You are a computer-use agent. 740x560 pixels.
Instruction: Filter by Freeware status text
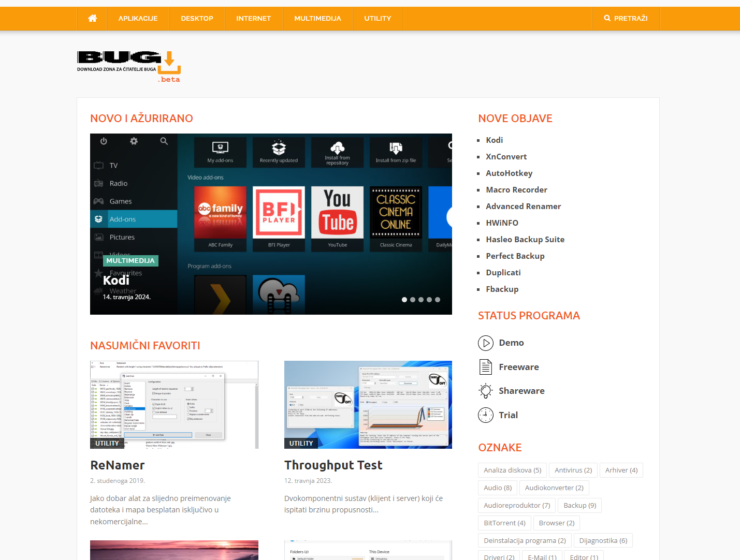[x=519, y=367]
